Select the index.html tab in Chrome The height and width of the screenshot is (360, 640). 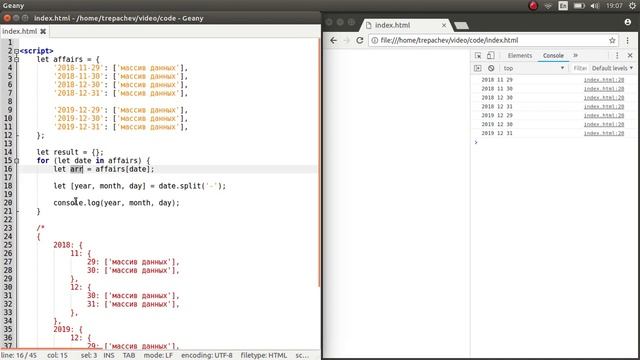(406, 25)
